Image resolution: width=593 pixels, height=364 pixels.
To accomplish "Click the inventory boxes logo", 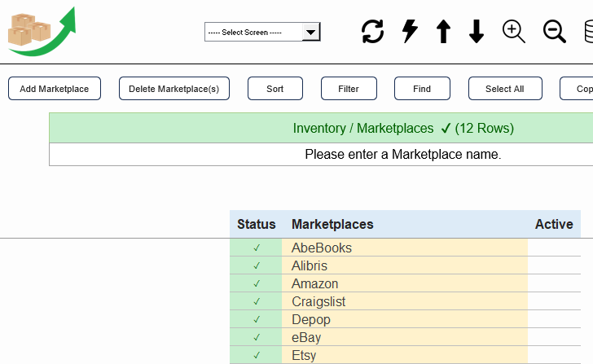I will pos(42,32).
